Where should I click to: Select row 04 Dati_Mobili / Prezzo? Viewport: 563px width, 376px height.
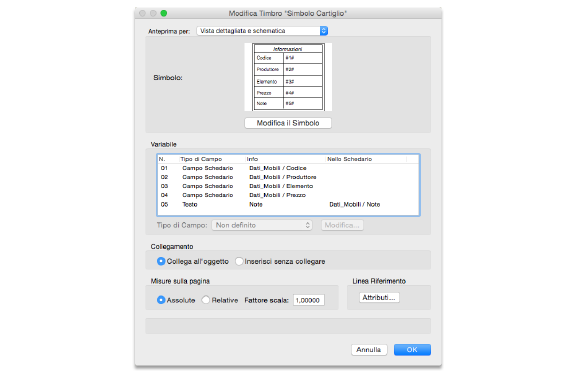click(x=288, y=195)
